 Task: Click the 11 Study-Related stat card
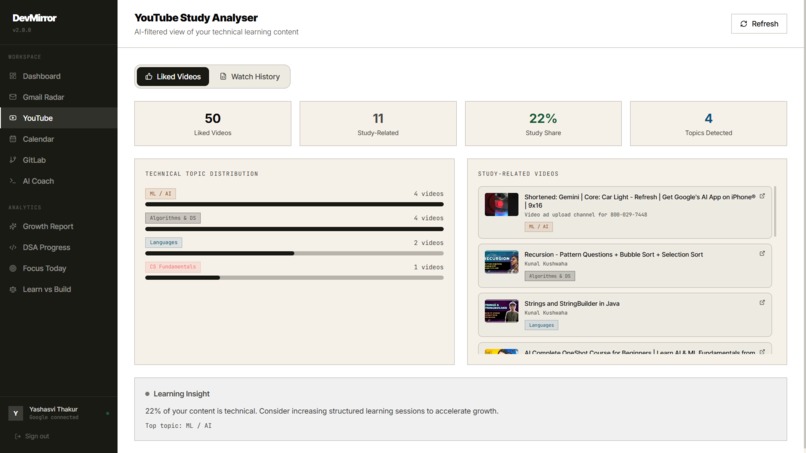coord(378,123)
